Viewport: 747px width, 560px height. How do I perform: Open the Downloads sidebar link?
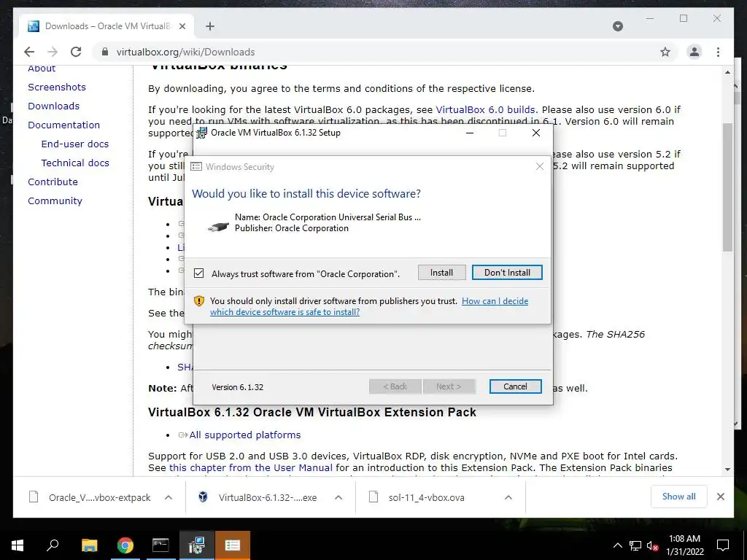point(53,106)
